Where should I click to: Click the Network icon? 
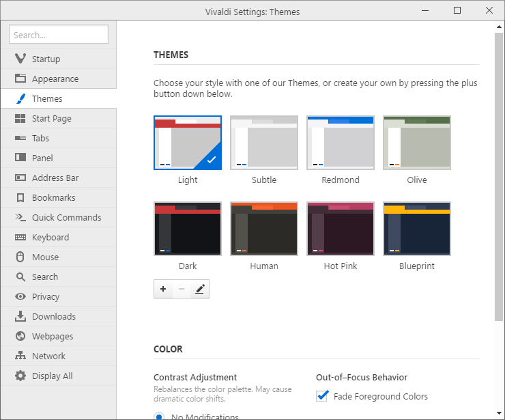(x=20, y=356)
